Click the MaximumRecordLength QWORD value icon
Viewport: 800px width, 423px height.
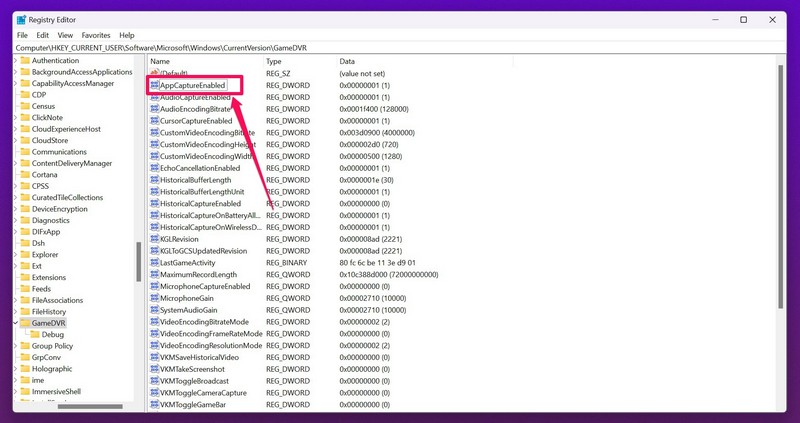[x=155, y=275]
